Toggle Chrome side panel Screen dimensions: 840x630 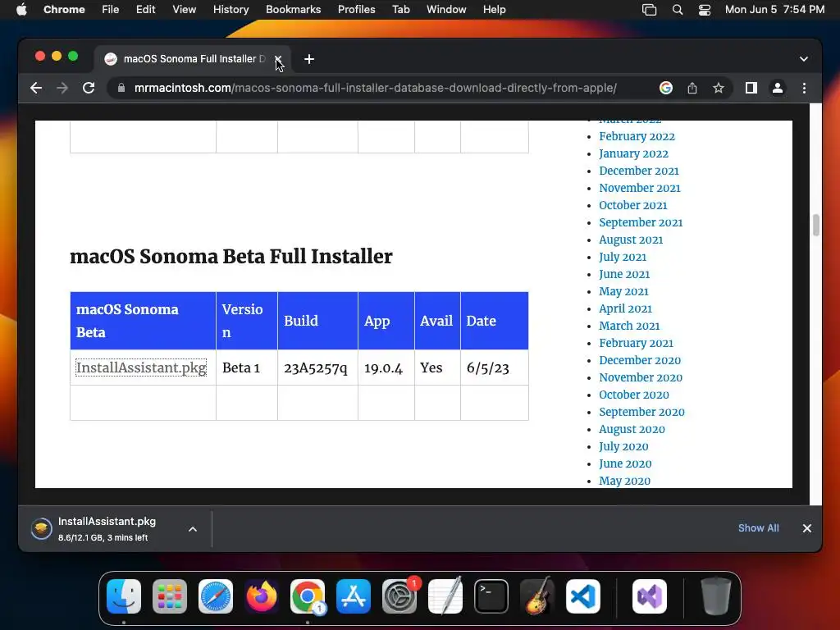pos(751,88)
